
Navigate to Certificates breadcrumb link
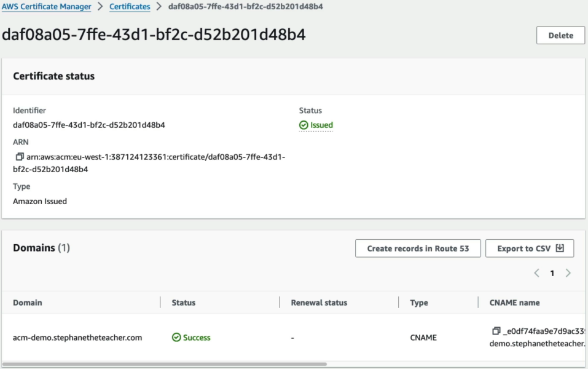tap(130, 6)
